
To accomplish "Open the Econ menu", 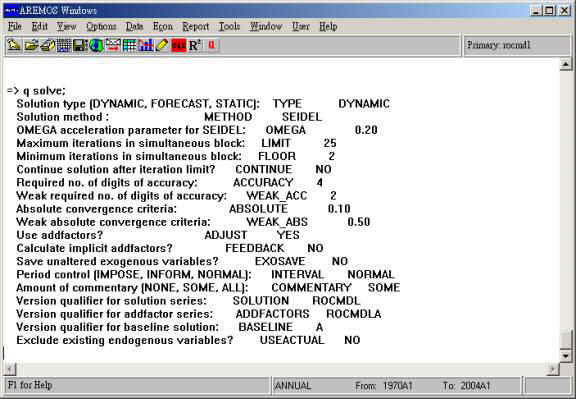I will (163, 26).
